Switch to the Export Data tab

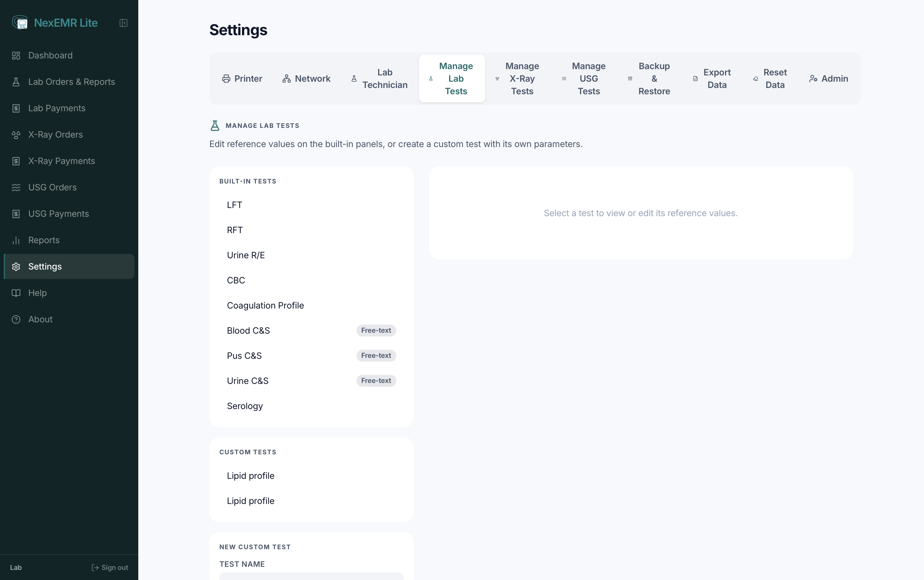pos(712,79)
